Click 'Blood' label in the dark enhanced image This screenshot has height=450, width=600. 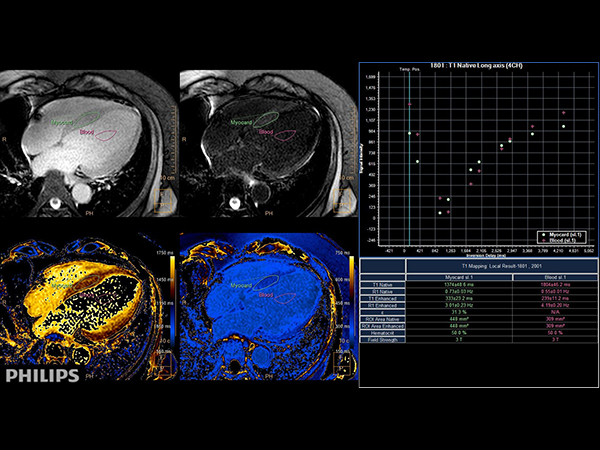click(266, 132)
